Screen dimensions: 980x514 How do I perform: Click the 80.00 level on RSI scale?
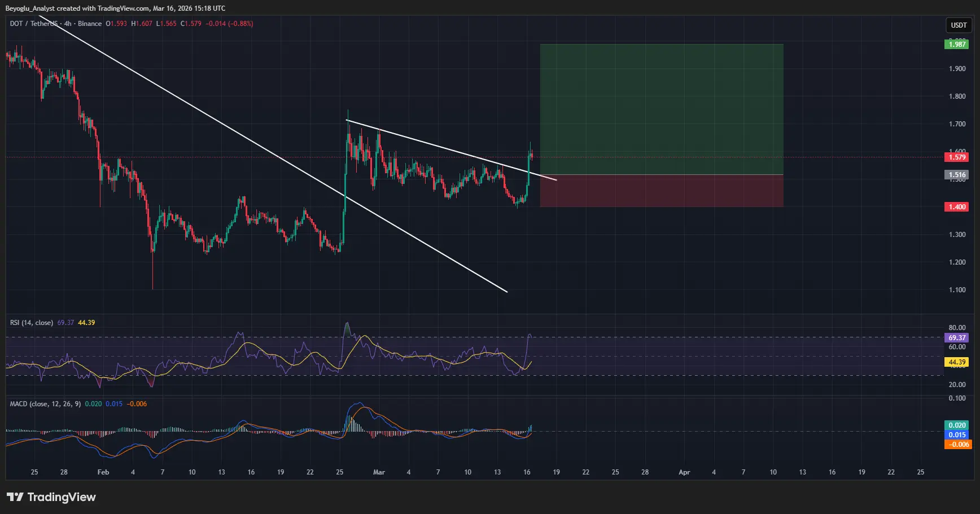(x=957, y=328)
